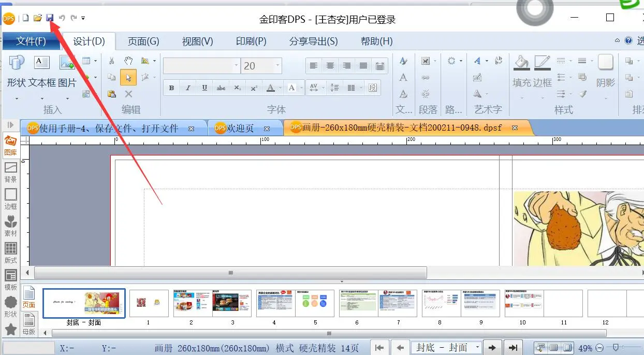The image size is (644, 355).
Task: Open a file with the folder icon
Action: click(x=37, y=18)
